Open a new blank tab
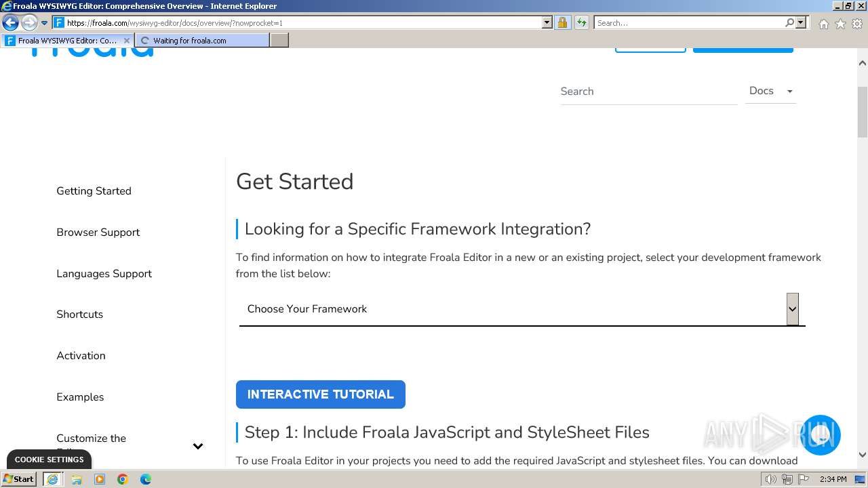This screenshot has width=868, height=488. coord(279,40)
